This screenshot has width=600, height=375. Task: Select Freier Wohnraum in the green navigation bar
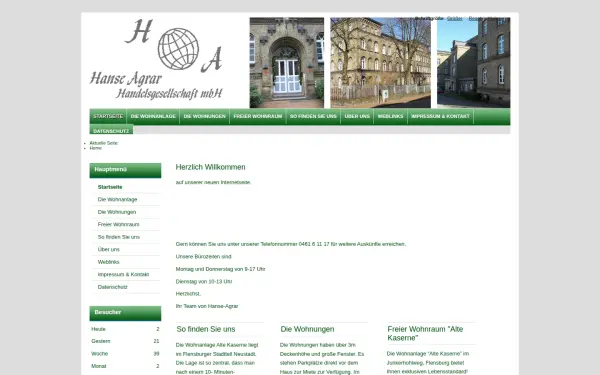tap(258, 116)
